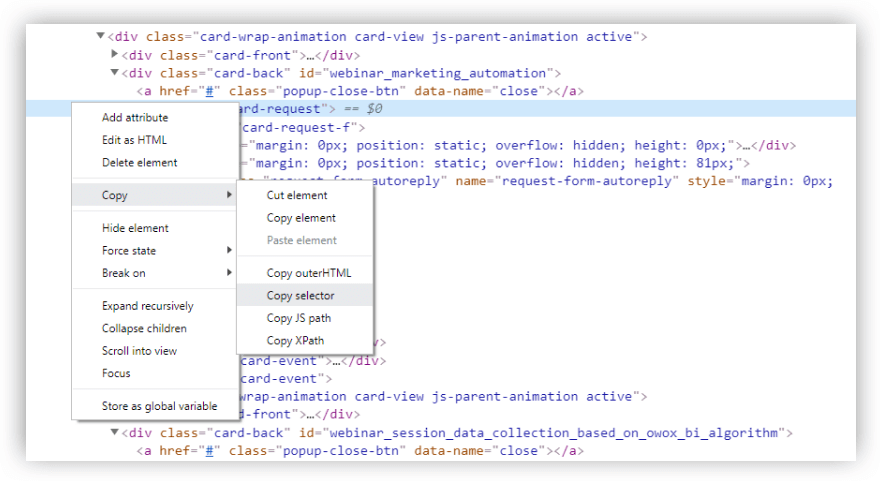
Task: Select Cut element in the submenu
Action: (297, 195)
